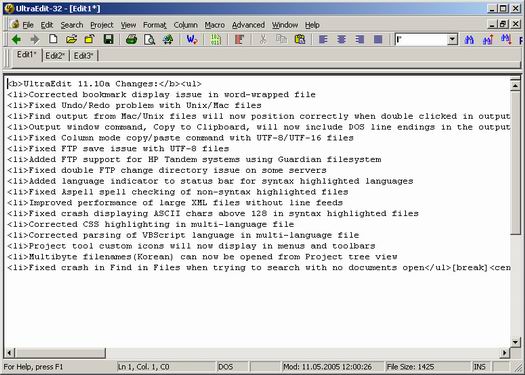Switch to the Edit1 file tab

(26, 55)
